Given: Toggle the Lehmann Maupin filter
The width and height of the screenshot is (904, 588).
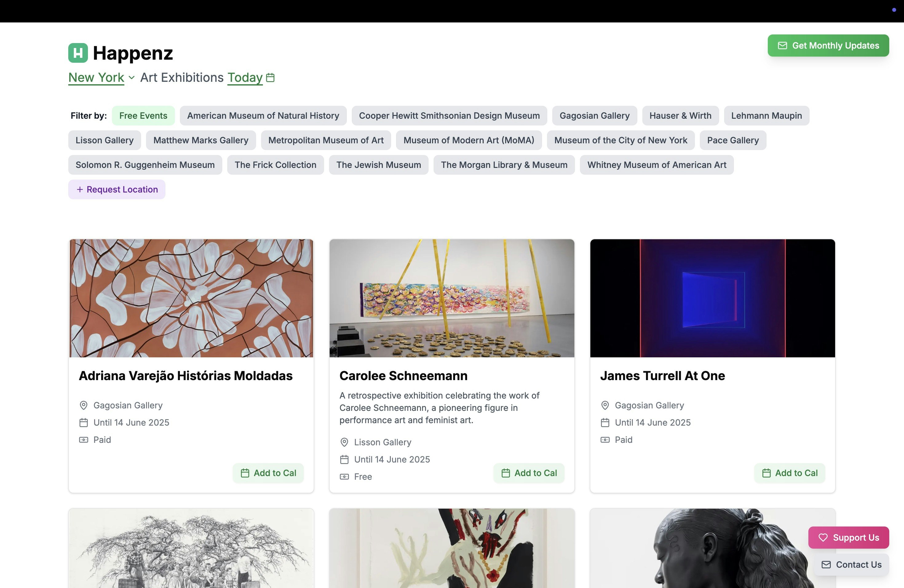Looking at the screenshot, I should [x=767, y=115].
